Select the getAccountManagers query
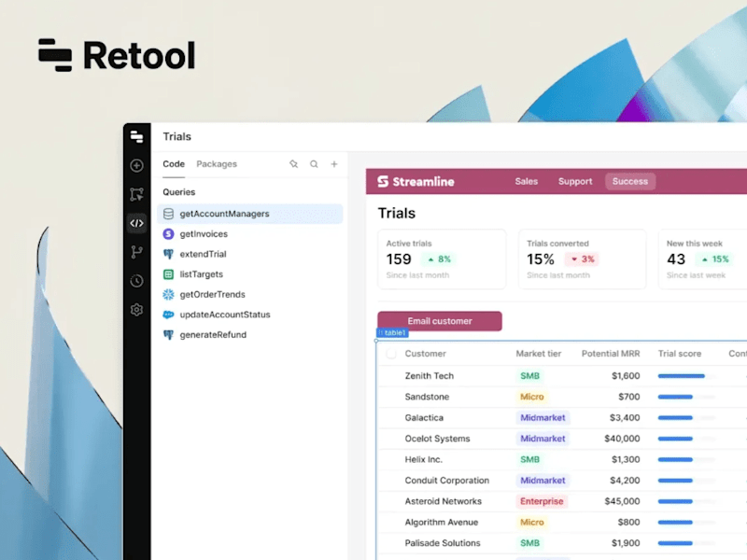The width and height of the screenshot is (747, 560). point(249,214)
